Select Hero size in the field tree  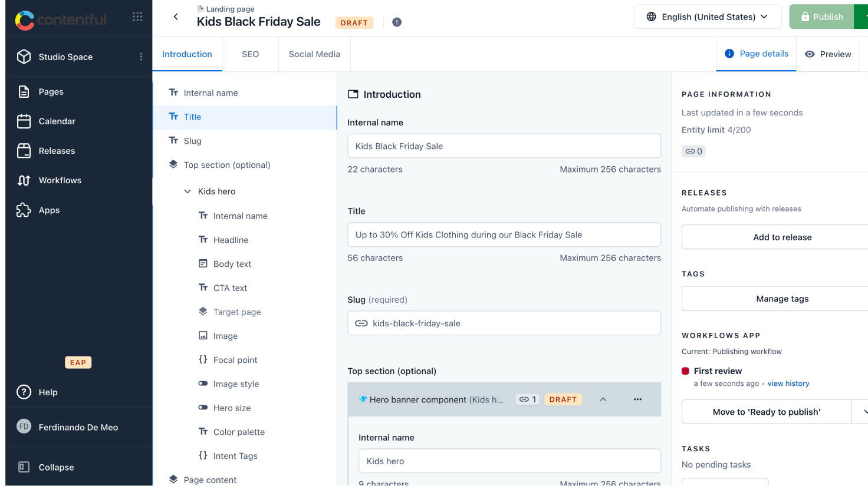pyautogui.click(x=232, y=408)
